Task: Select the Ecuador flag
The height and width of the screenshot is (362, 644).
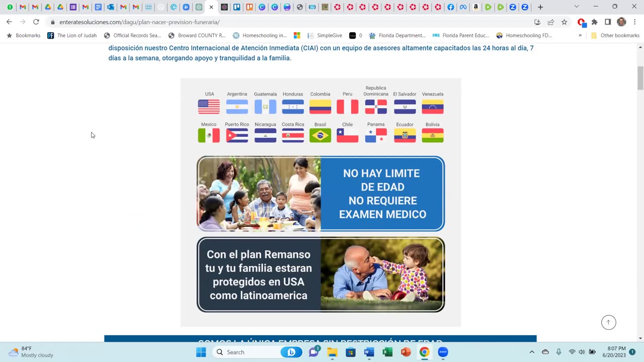Action: point(405,135)
